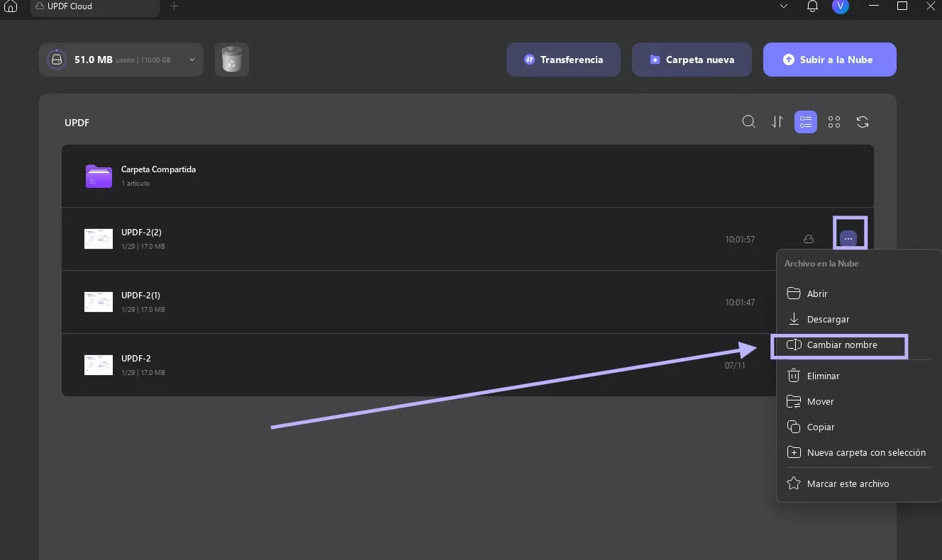This screenshot has width=942, height=560.
Task: Choose Marcar este archivo
Action: [x=858, y=483]
